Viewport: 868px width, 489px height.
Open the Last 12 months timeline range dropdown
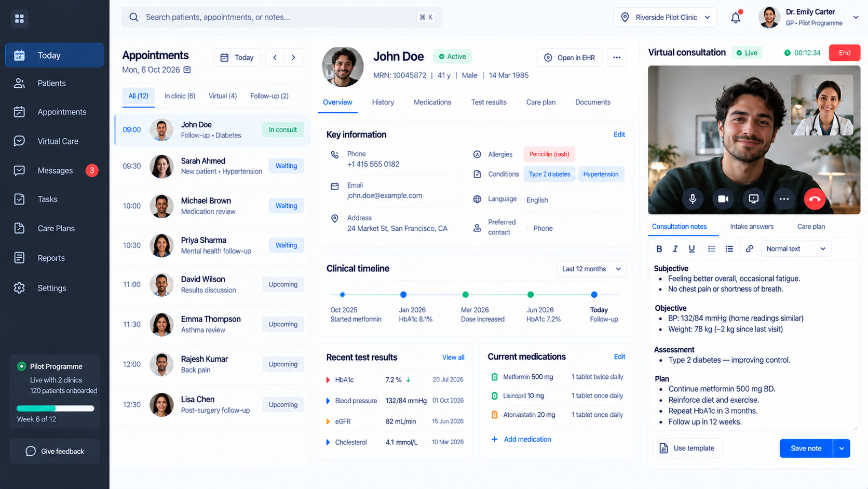(x=591, y=269)
